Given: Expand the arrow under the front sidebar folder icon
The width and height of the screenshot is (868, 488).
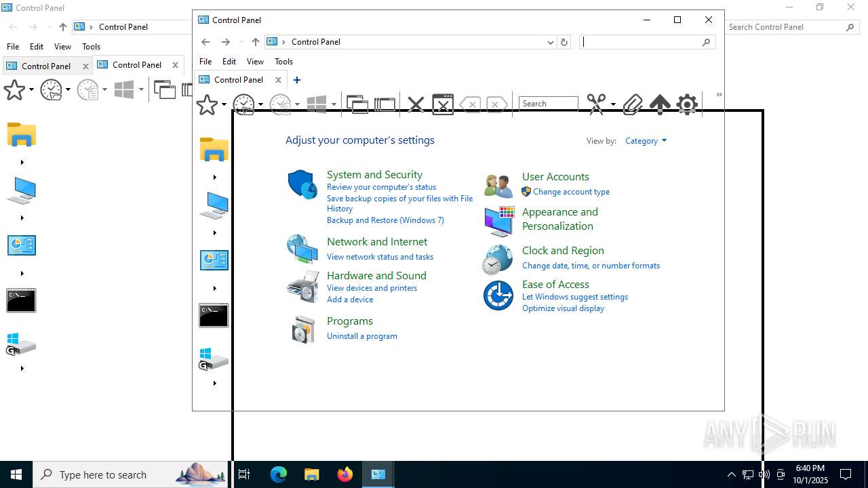Looking at the screenshot, I should tap(214, 177).
